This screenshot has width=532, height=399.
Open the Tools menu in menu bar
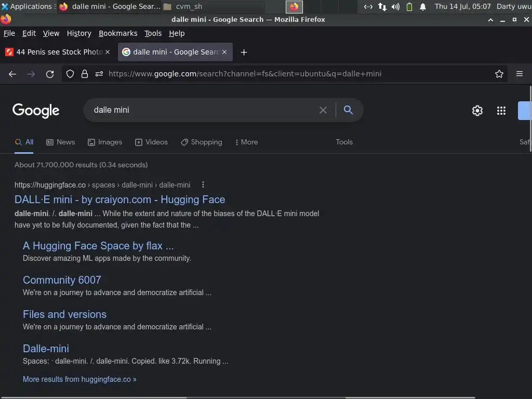click(x=153, y=33)
